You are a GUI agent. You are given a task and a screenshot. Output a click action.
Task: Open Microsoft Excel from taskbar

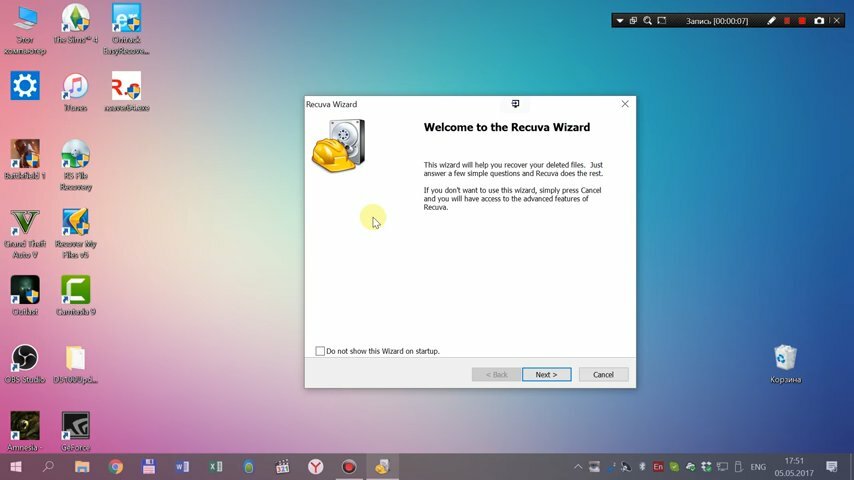tap(216, 467)
